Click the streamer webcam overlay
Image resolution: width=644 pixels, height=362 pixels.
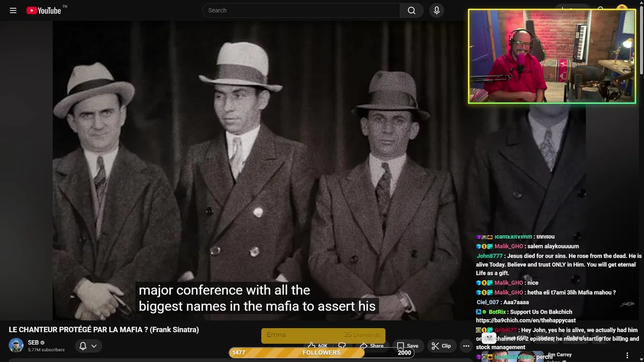552,56
